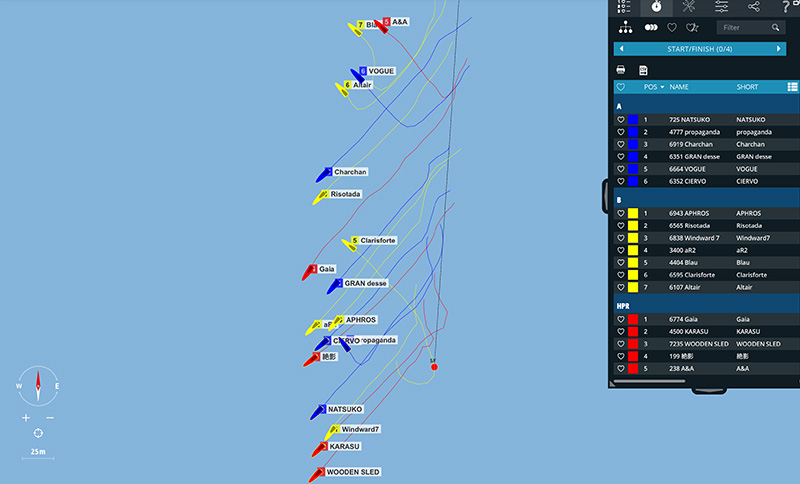Export results with the file icon
The height and width of the screenshot is (484, 800).
coord(643,70)
